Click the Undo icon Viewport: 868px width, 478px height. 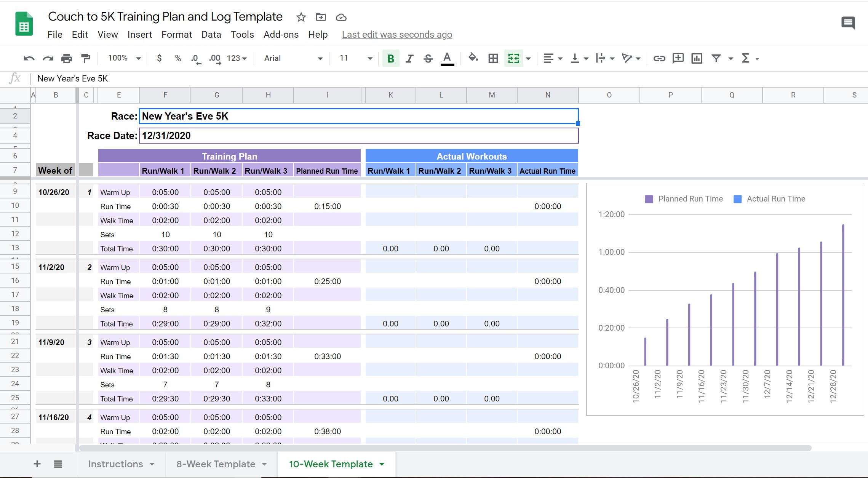click(28, 58)
